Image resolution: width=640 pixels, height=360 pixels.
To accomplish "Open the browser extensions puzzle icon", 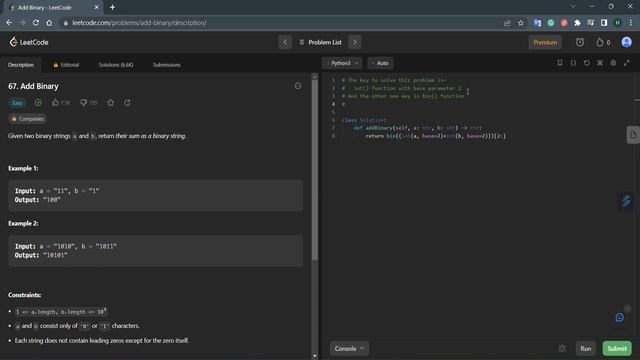I will click(577, 23).
